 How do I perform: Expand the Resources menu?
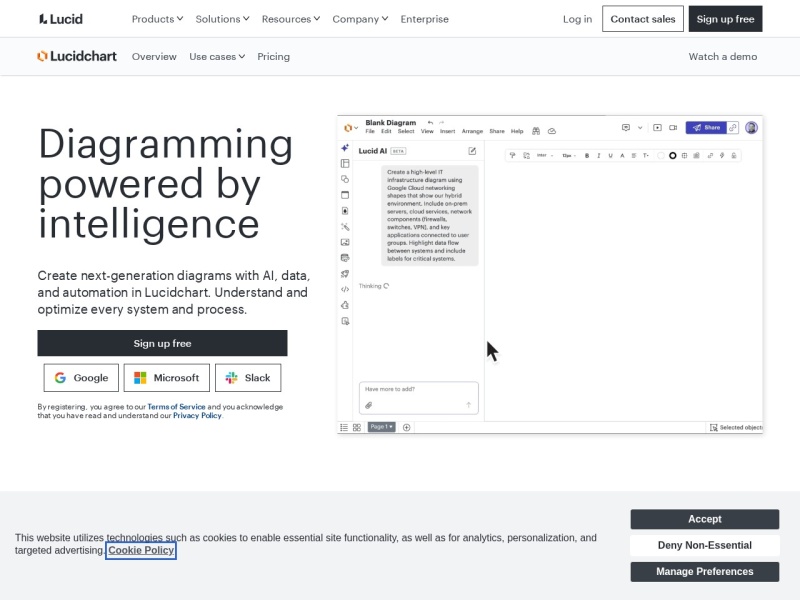(x=291, y=19)
